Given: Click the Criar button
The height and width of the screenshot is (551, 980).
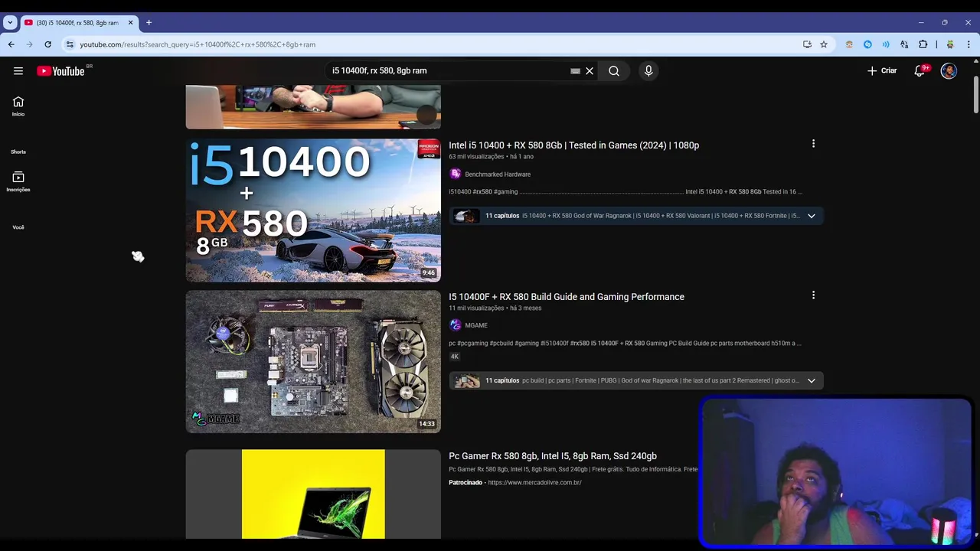Looking at the screenshot, I should (882, 70).
